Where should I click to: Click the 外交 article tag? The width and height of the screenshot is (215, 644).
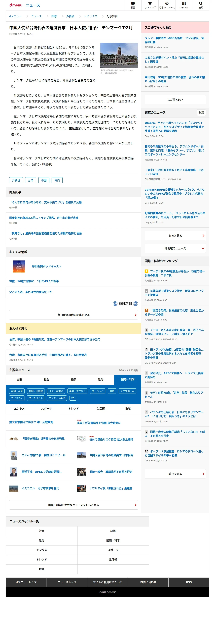(57, 180)
